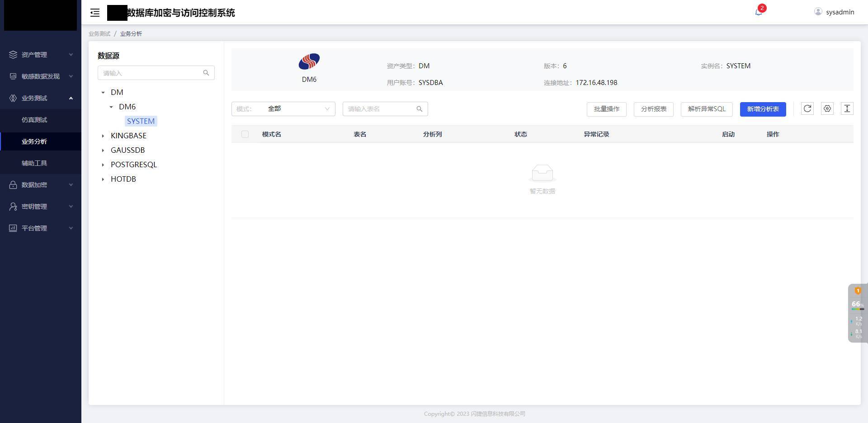Click the 启动 column header
This screenshot has width=868, height=423.
[728, 134]
